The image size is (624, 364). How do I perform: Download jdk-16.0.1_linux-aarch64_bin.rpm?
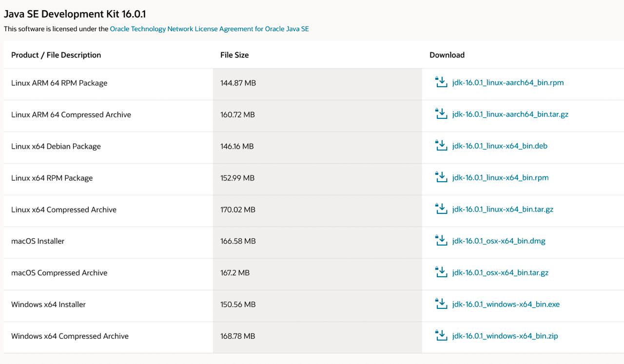(x=508, y=83)
